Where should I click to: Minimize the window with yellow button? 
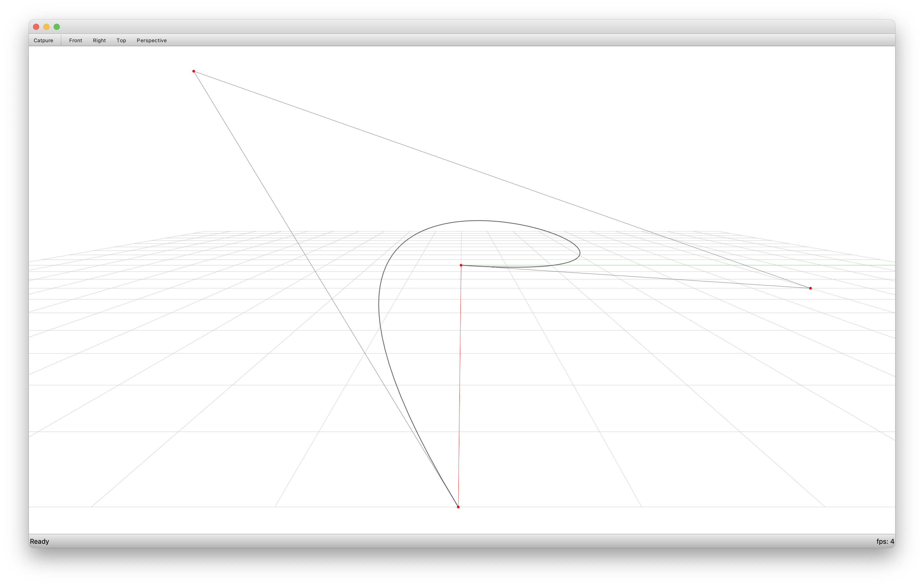coord(46,27)
